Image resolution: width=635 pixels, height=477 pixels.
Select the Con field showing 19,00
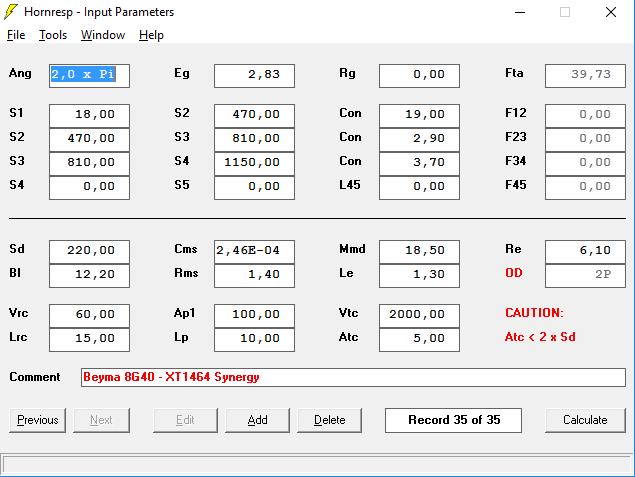[x=419, y=116]
